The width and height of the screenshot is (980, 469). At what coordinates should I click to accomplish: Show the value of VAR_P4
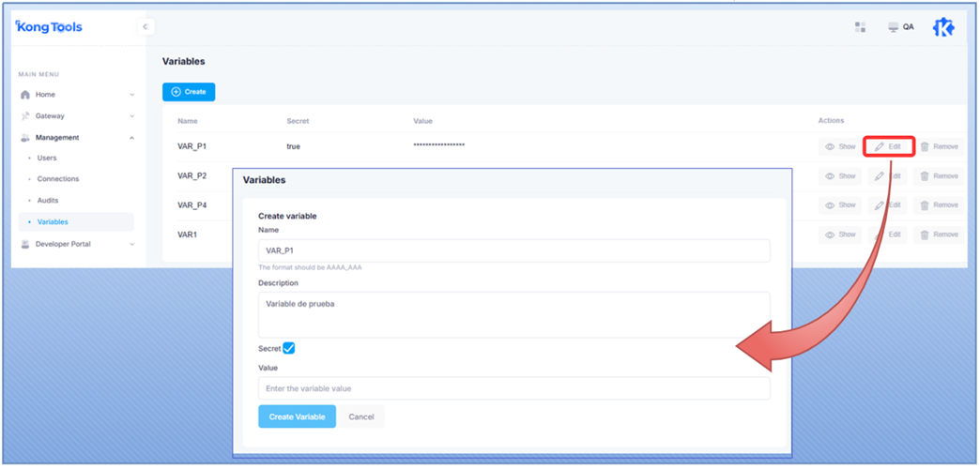tap(840, 205)
